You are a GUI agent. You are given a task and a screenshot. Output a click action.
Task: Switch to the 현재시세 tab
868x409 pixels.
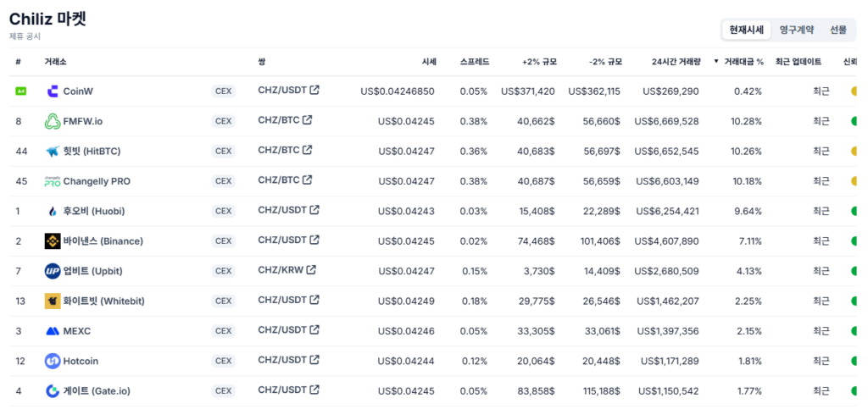click(x=746, y=30)
